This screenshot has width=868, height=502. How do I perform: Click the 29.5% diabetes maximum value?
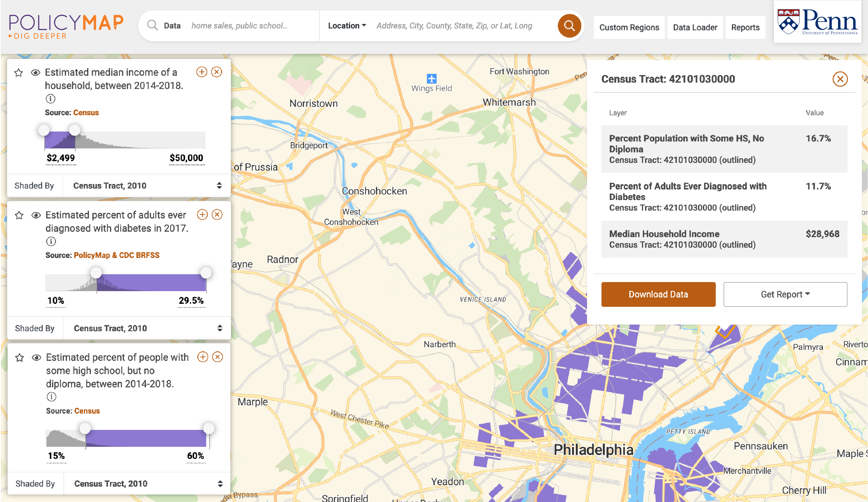tap(191, 301)
